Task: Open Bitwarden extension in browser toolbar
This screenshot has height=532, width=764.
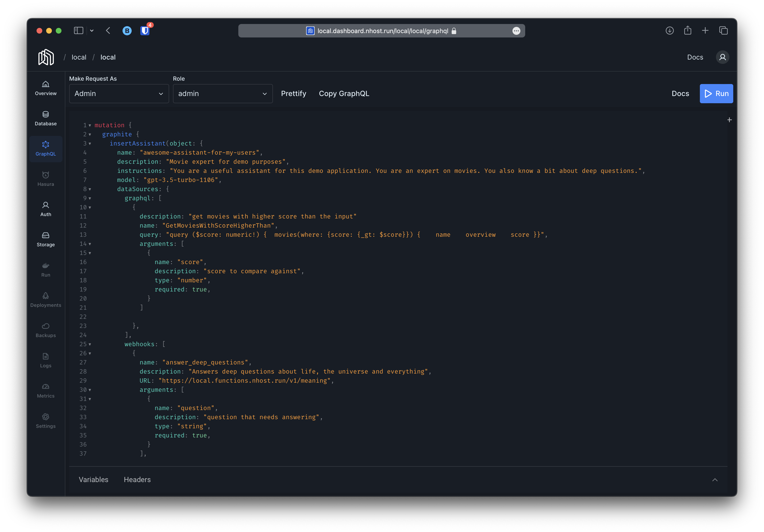Action: [145, 30]
